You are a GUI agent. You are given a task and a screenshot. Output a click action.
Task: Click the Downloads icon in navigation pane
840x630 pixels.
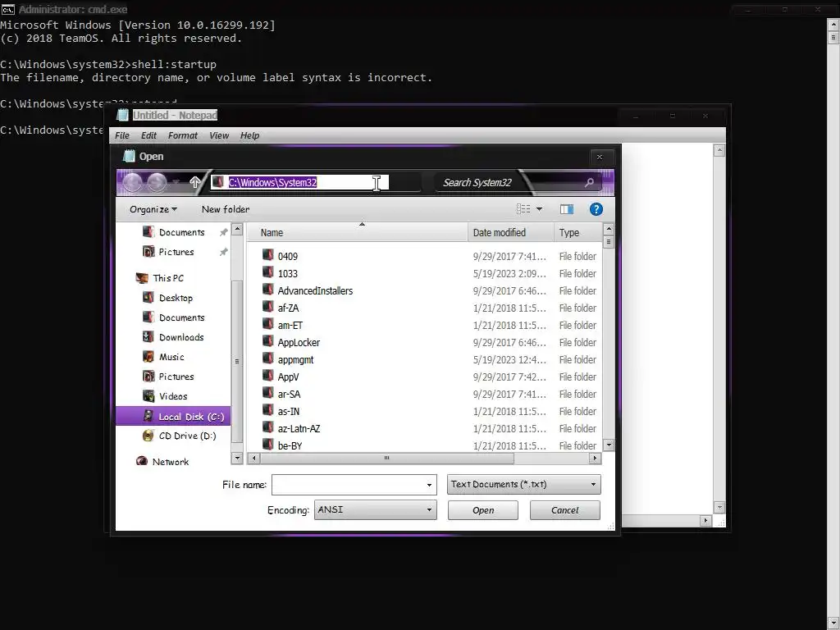pos(148,336)
